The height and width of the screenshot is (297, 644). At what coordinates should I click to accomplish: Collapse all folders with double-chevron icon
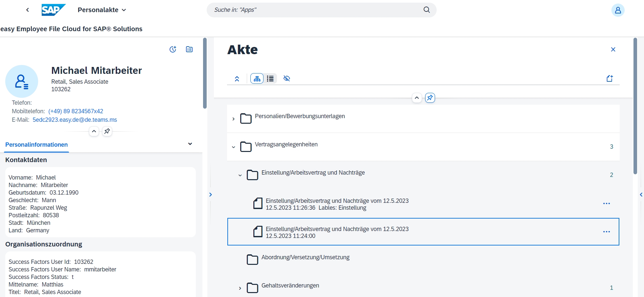(237, 79)
